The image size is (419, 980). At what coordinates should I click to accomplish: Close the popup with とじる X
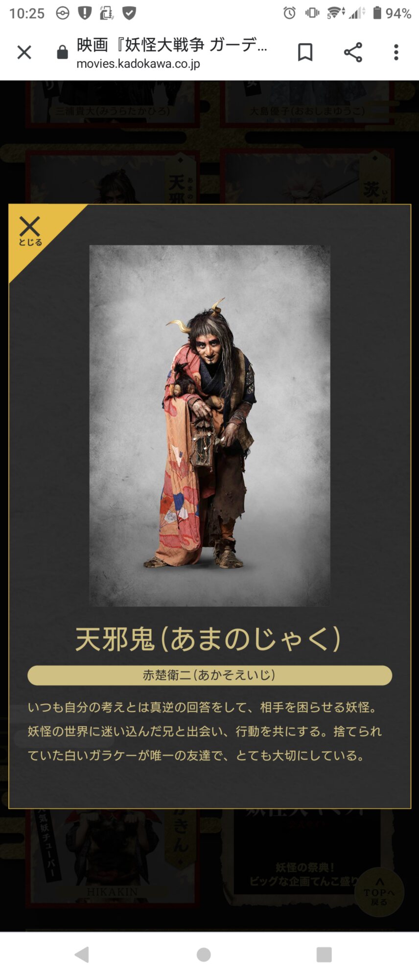tap(30, 231)
